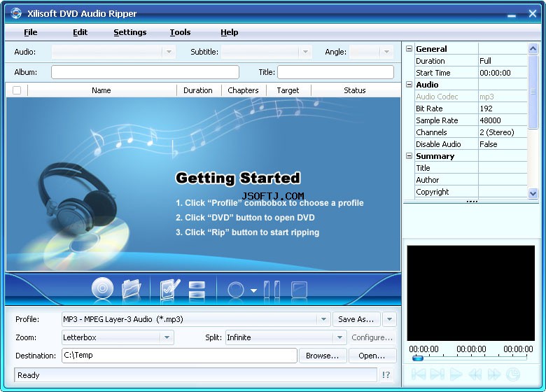
Task: Open the Help menu
Action: [x=230, y=32]
